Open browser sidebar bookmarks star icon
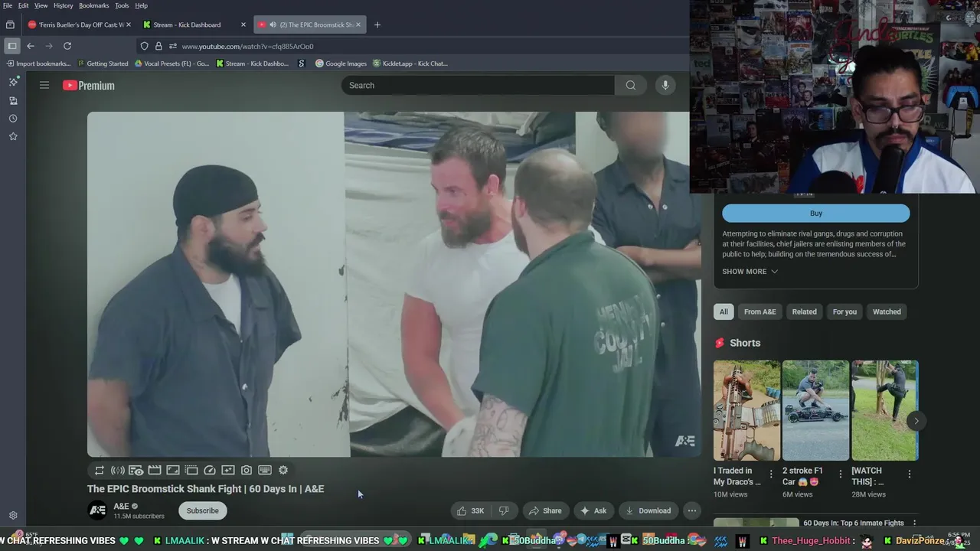The image size is (980, 551). (x=13, y=136)
